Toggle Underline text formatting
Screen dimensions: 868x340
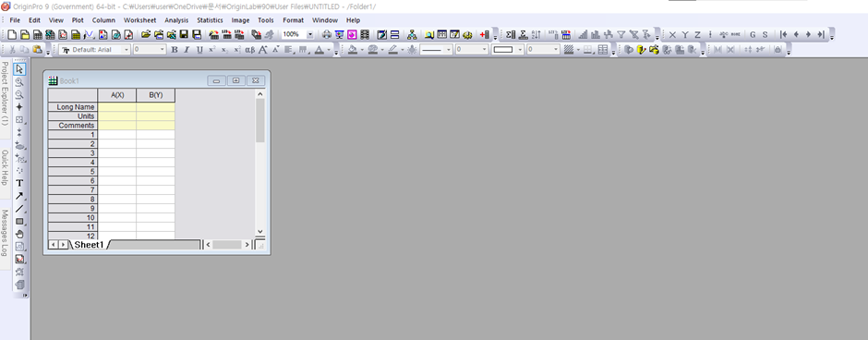pyautogui.click(x=199, y=50)
